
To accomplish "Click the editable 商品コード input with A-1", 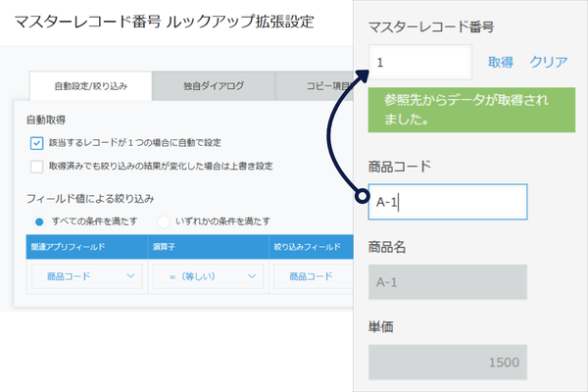I will click(448, 202).
